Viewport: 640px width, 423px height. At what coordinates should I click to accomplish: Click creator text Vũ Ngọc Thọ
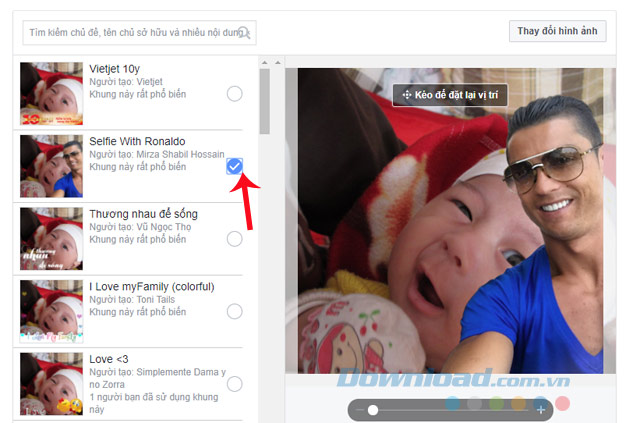164,227
